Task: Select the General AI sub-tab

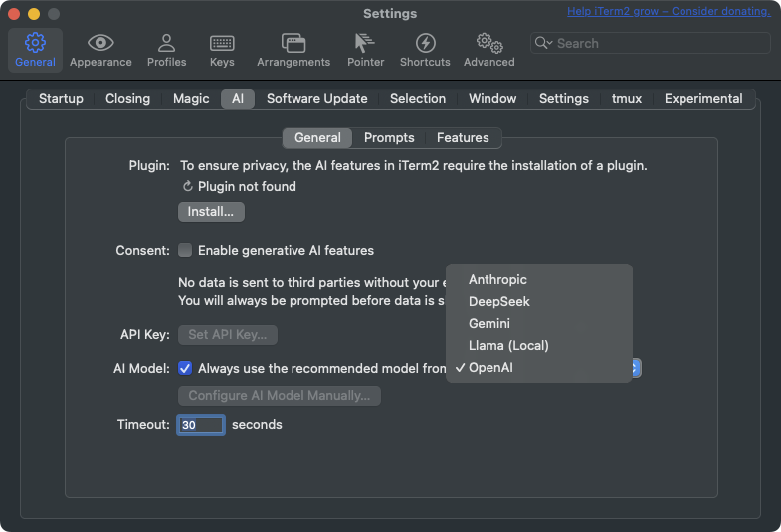Action: 317,138
